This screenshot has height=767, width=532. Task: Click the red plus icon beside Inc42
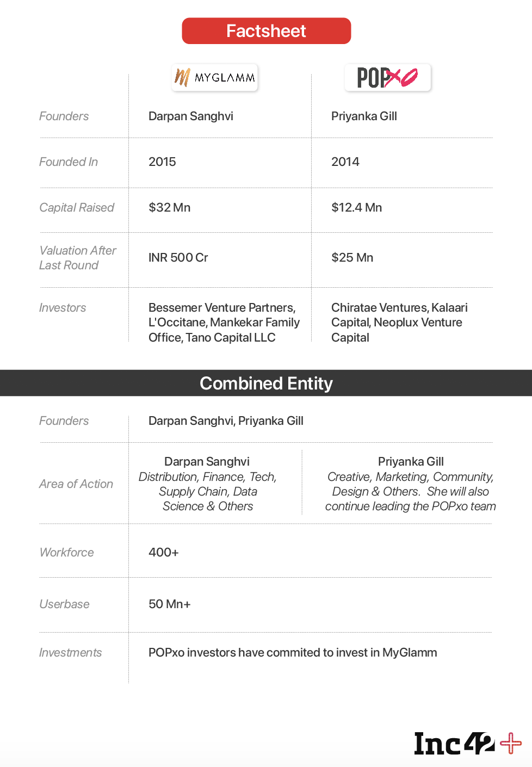(511, 744)
